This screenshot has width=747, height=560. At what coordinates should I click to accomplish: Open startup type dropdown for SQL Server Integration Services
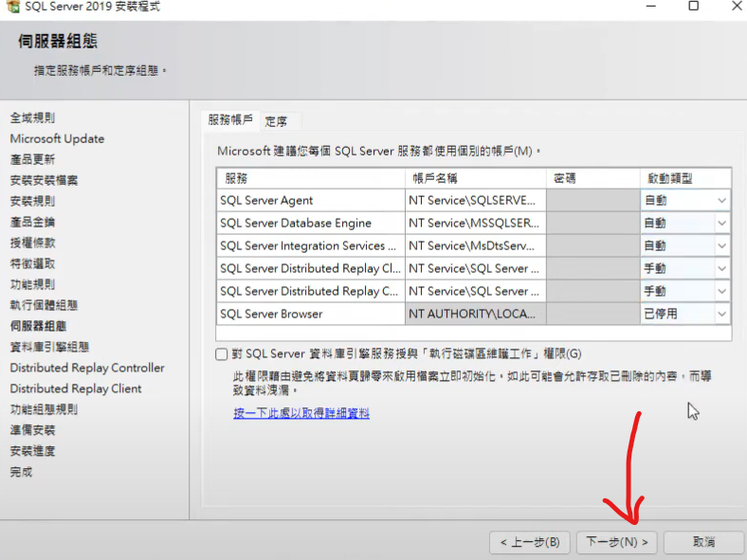721,245
